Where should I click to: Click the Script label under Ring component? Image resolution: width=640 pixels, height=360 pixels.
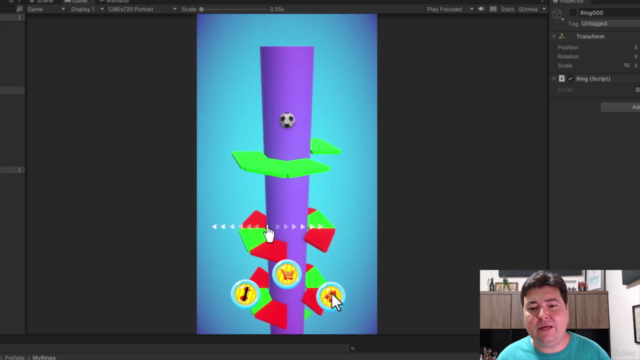565,89
